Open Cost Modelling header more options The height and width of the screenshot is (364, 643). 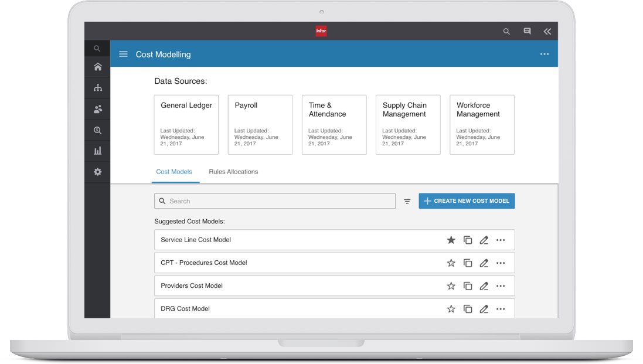[x=544, y=54]
